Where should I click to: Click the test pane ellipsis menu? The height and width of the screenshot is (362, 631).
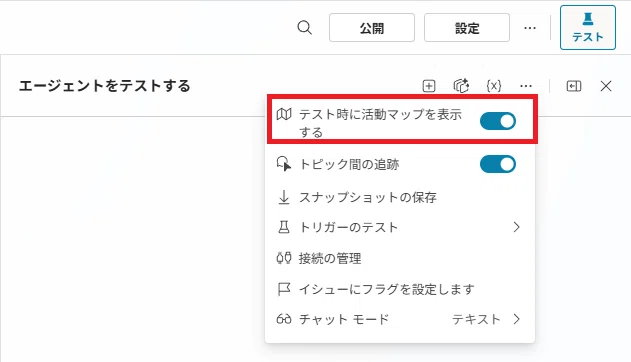pyautogui.click(x=526, y=86)
